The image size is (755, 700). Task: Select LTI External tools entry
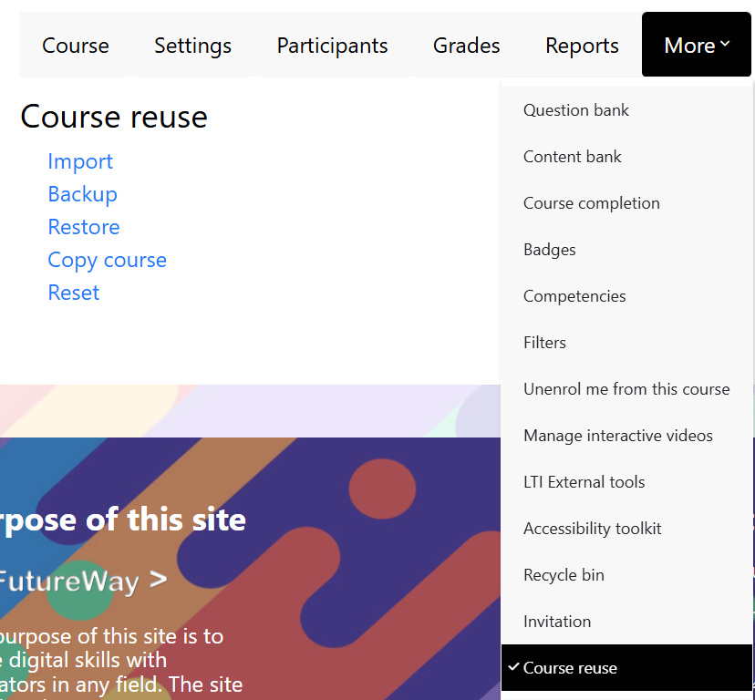(626, 482)
